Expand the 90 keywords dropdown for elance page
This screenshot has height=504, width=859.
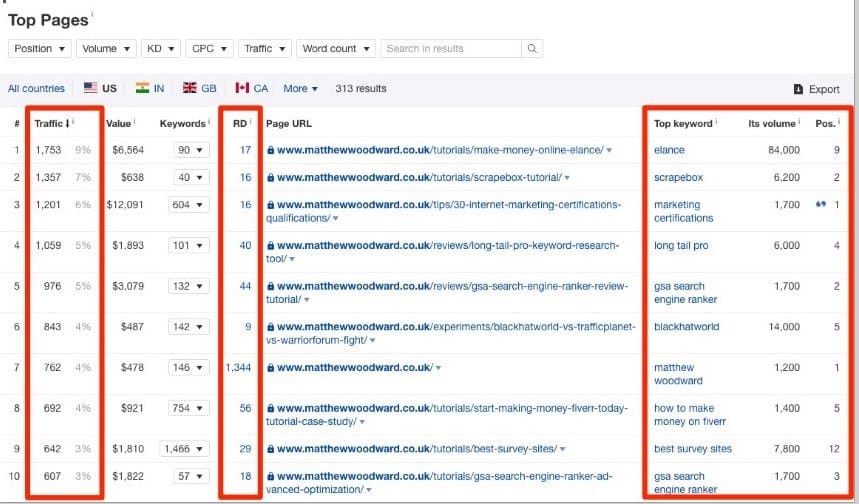coord(191,150)
